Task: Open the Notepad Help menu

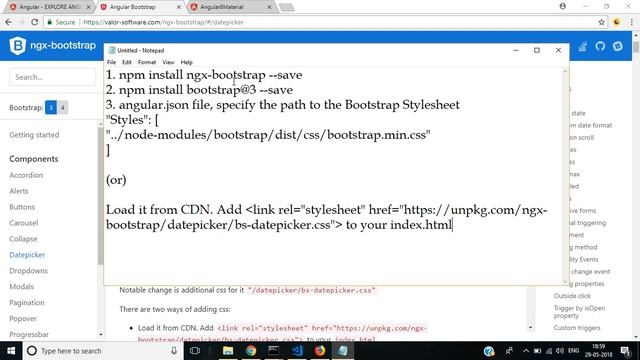Action: click(x=187, y=62)
